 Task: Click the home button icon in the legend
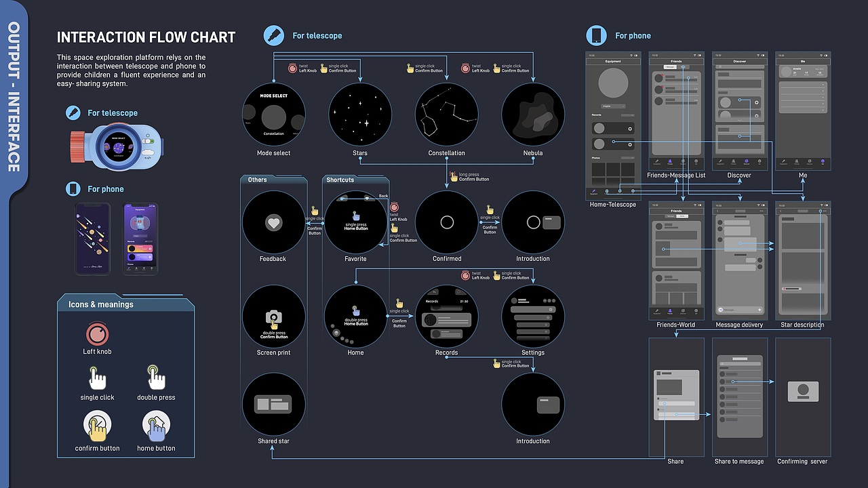click(156, 427)
